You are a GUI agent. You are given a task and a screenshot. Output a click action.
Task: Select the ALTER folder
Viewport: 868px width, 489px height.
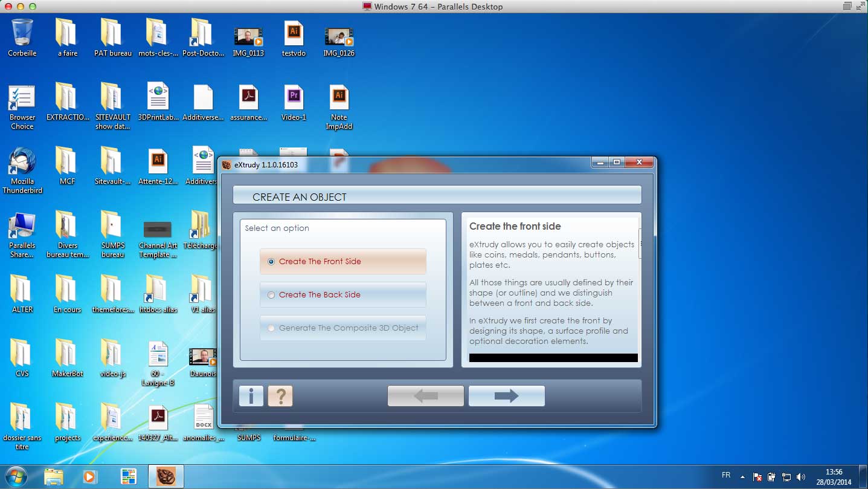(22, 294)
